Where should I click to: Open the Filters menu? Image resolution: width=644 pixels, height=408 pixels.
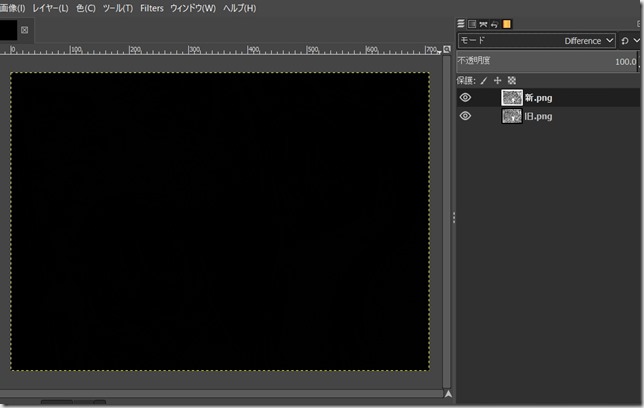(x=152, y=8)
